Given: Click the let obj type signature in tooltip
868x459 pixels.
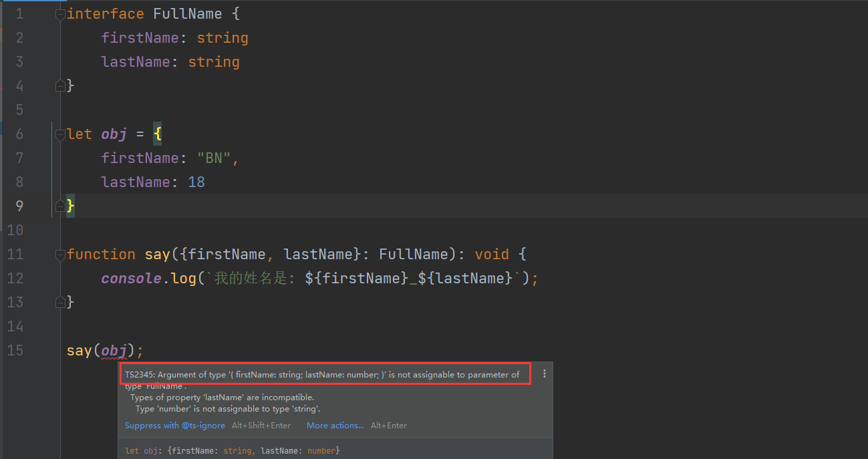Looking at the screenshot, I should 233,451.
